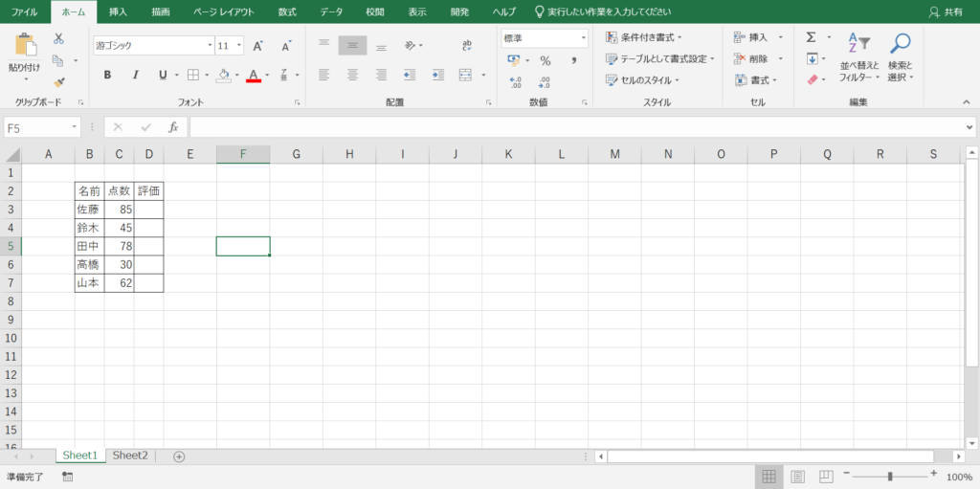Viewport: 980px width, 489px height.
Task: Click the wrap text icon
Action: [x=467, y=45]
